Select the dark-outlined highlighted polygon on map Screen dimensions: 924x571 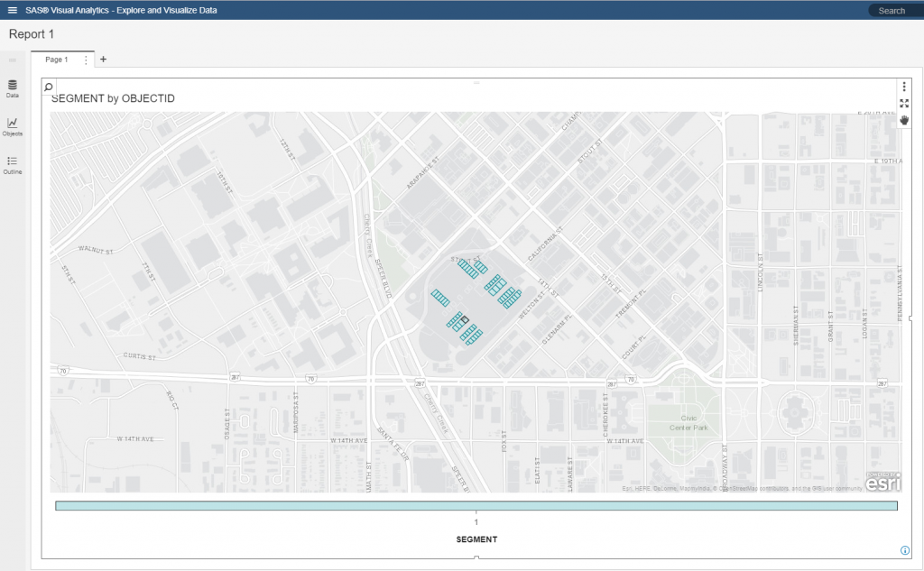point(465,320)
